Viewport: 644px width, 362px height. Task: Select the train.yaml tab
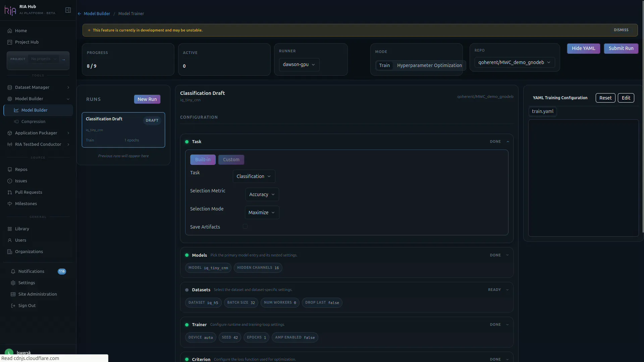click(x=542, y=111)
